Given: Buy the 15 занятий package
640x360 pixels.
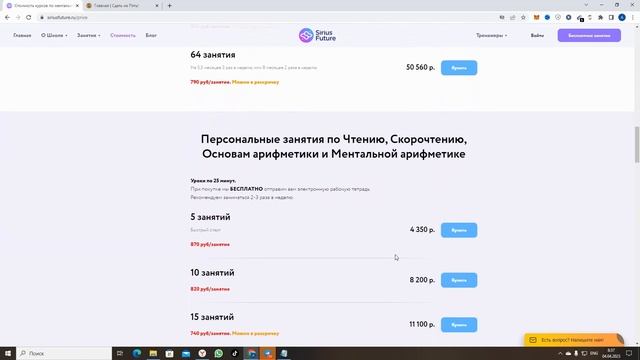Looking at the screenshot, I should (x=459, y=325).
